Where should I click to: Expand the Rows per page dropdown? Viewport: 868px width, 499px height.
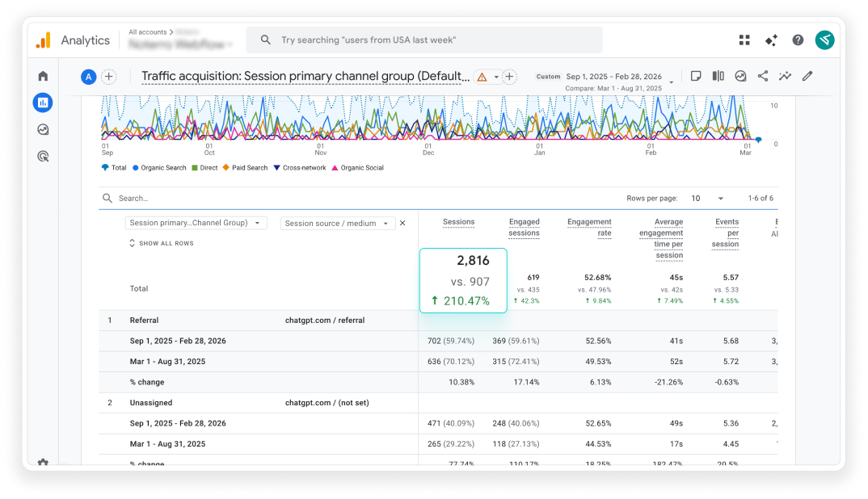tap(707, 198)
